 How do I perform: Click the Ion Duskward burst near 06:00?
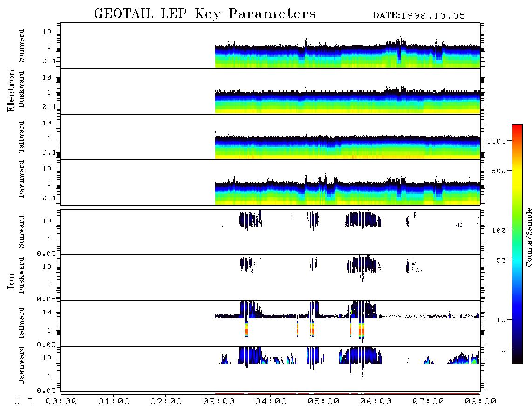(x=362, y=265)
